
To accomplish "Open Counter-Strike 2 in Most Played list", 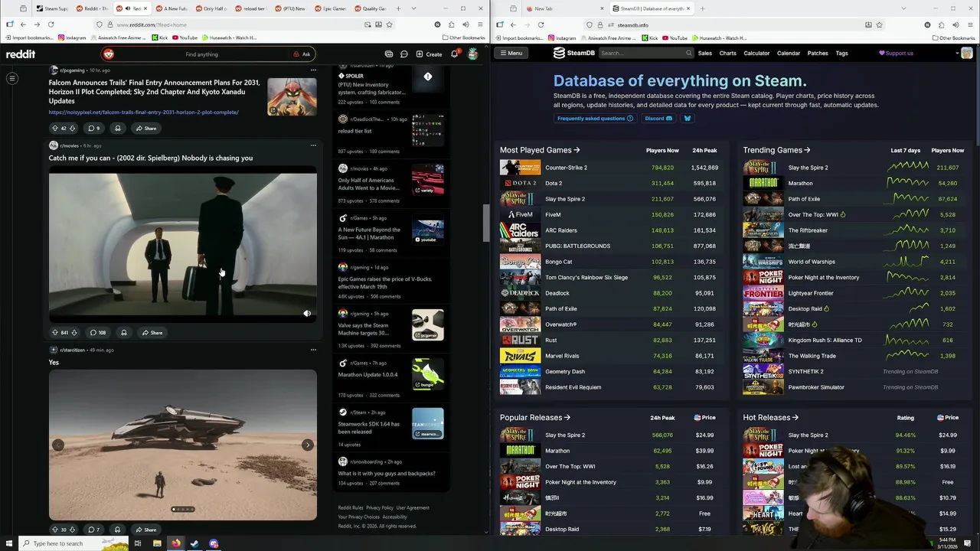I will (x=566, y=168).
